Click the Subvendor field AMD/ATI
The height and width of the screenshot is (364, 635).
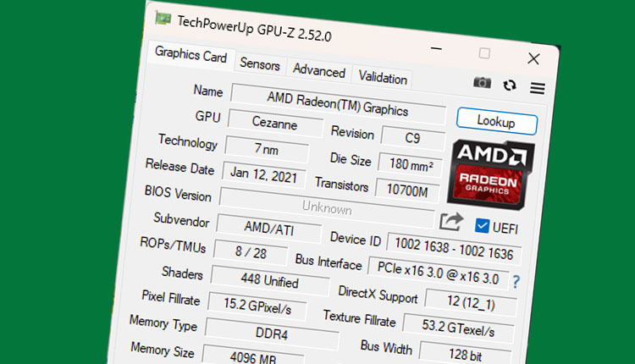[x=269, y=229]
